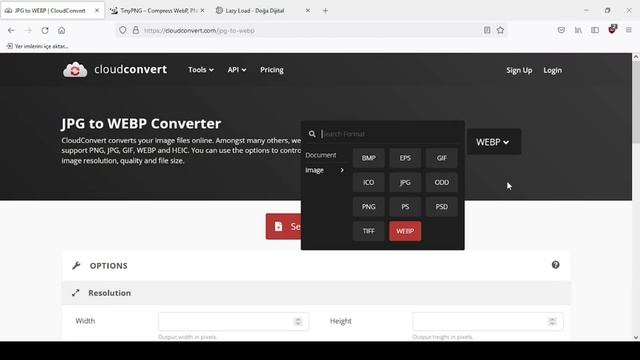Image resolution: width=640 pixels, height=360 pixels.
Task: Open the browser library icon
Action: 578,30
